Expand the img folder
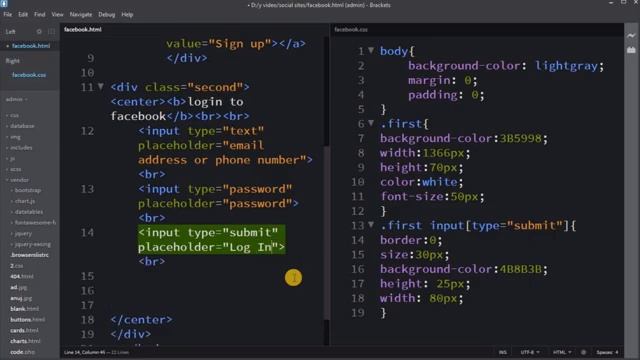Viewport: 640px width, 360px height. [13, 137]
